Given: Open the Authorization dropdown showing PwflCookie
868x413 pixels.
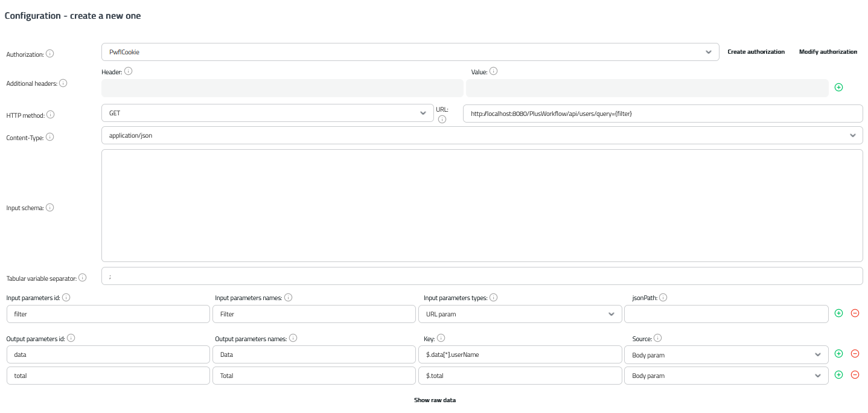Looking at the screenshot, I should point(410,52).
